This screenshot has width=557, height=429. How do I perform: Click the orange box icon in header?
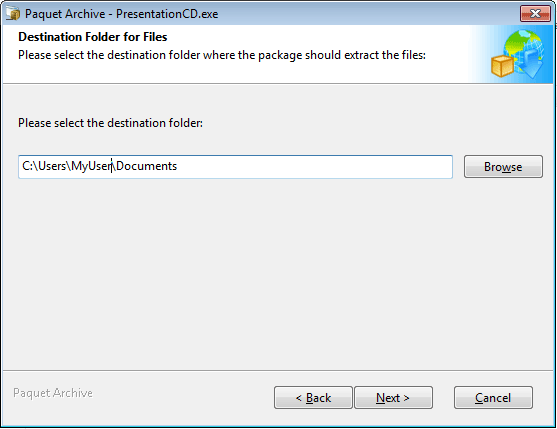pos(502,66)
